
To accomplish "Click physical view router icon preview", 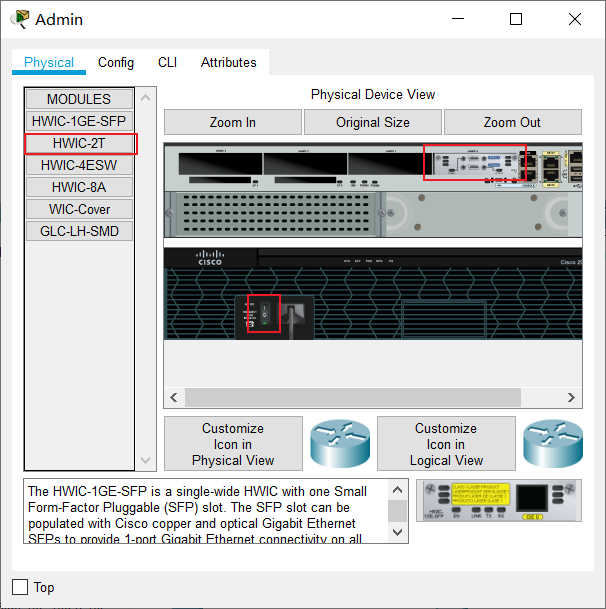I will [340, 444].
